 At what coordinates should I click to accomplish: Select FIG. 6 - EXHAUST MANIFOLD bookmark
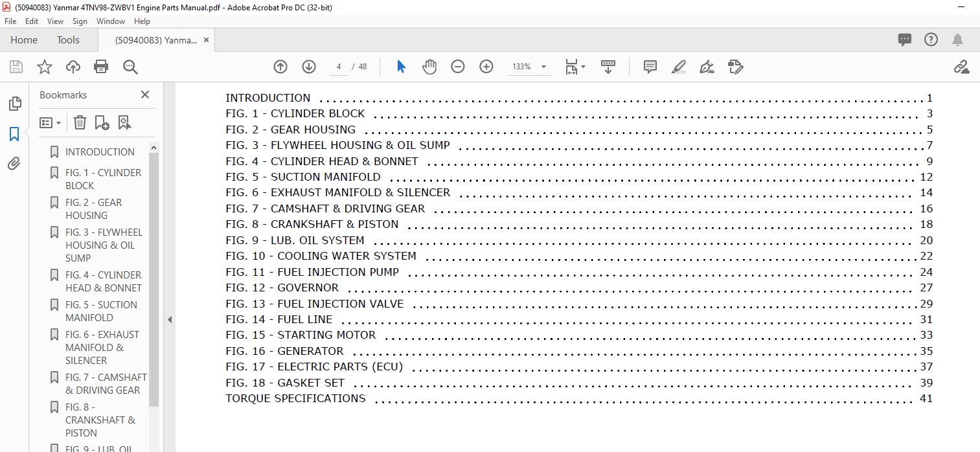click(x=102, y=347)
